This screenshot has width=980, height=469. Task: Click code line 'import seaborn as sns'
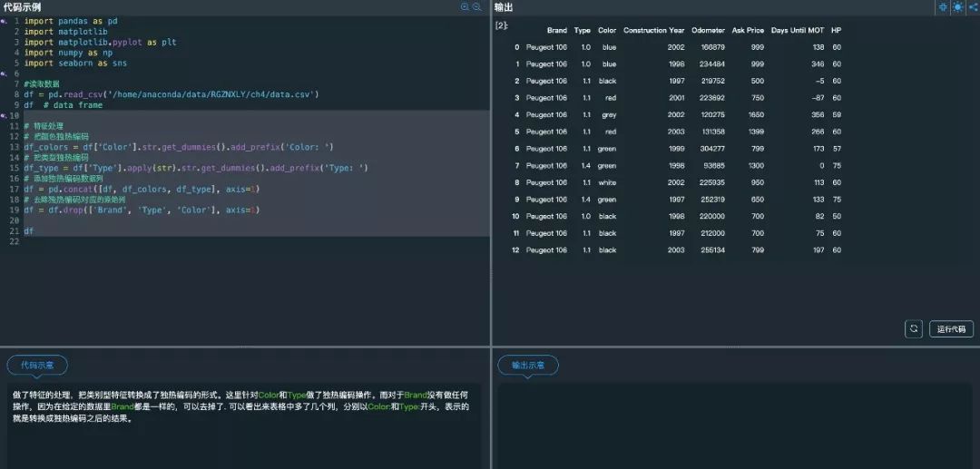[75, 64]
